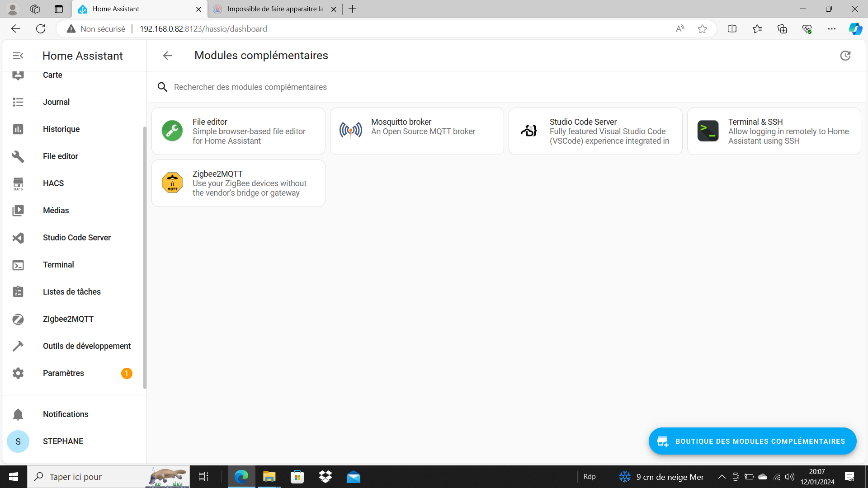Click the Windows taskbar search box
Viewport: 868px width, 488px height.
coord(108,477)
